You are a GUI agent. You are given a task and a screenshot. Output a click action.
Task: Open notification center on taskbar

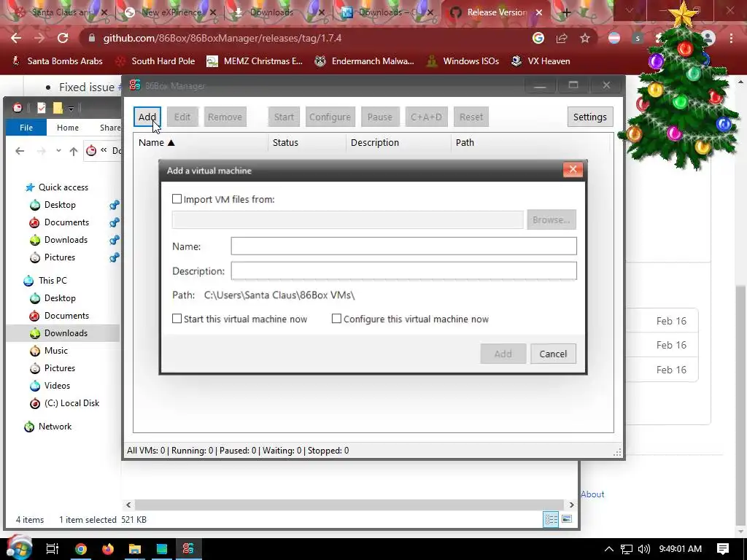pos(723,549)
